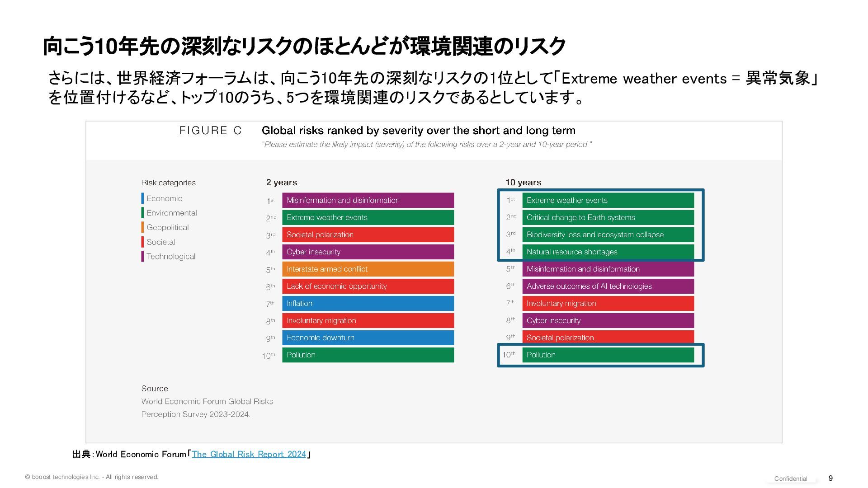Image resolution: width=868 pixels, height=488 pixels.
Task: Click the Inflation bar
Action: [368, 303]
